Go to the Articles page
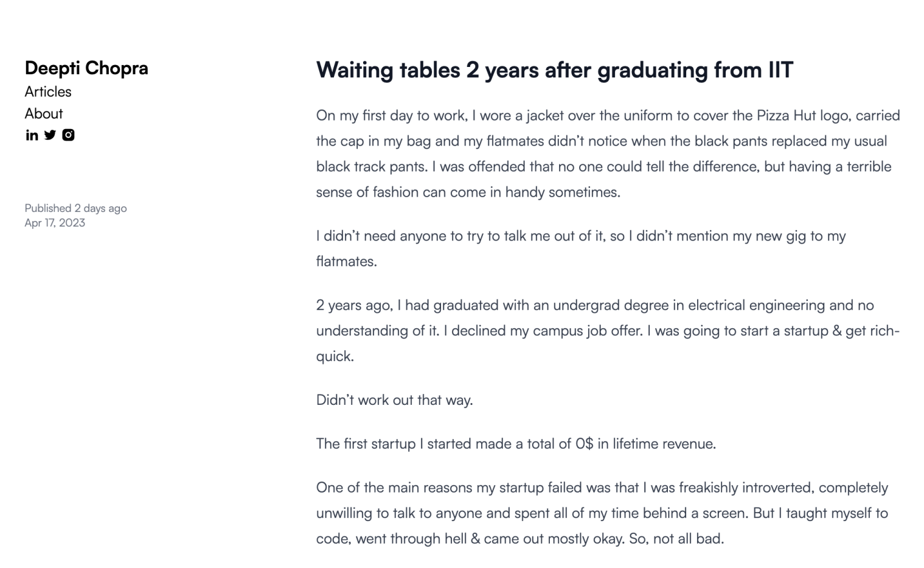924x568 pixels. (x=48, y=91)
